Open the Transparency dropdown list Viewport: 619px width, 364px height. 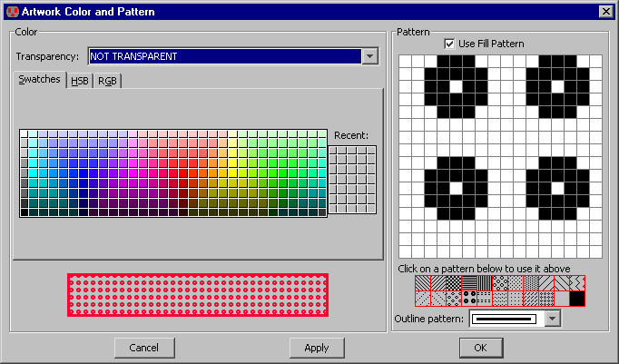click(x=368, y=56)
